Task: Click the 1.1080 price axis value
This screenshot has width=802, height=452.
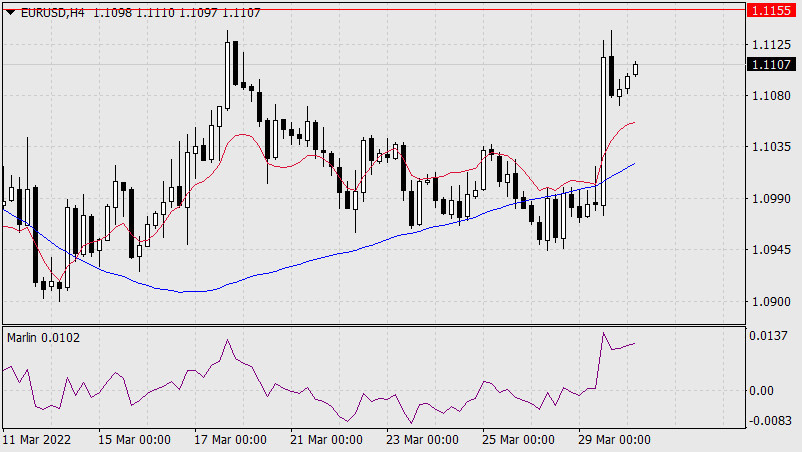Action: (771, 95)
